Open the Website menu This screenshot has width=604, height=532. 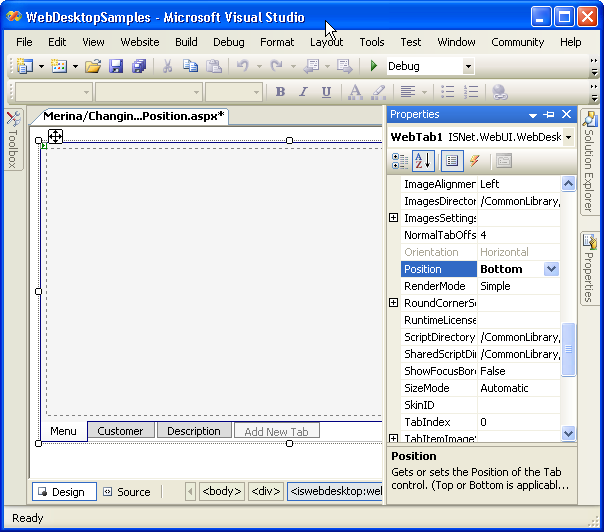[140, 42]
